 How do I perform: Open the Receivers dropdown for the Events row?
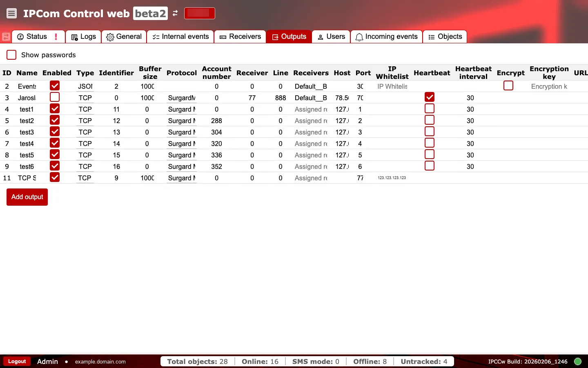click(311, 86)
